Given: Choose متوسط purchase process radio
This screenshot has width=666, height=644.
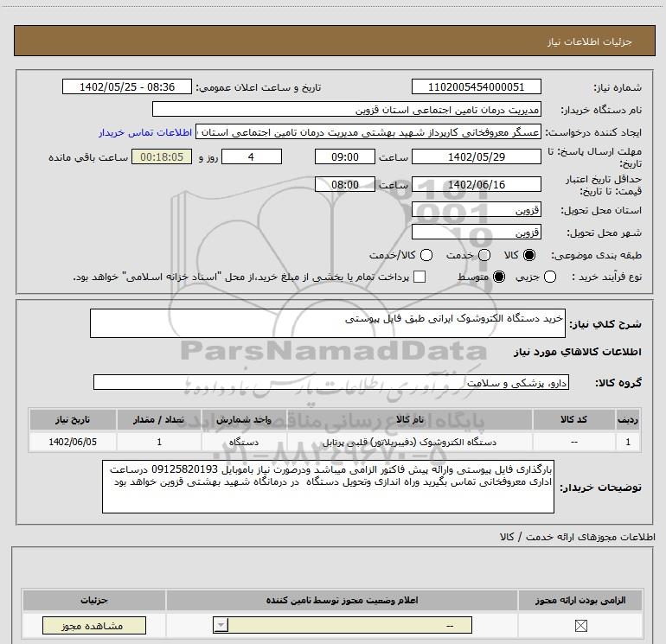Looking at the screenshot, I should 499,277.
